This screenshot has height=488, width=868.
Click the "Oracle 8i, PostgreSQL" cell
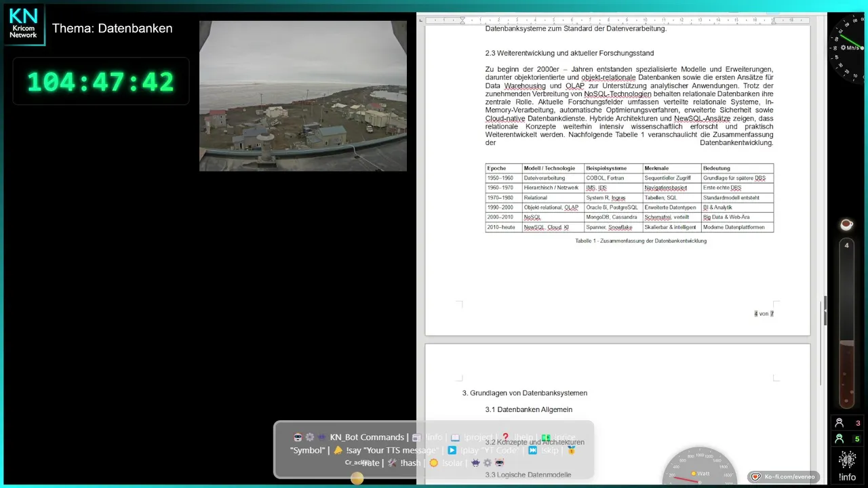pyautogui.click(x=612, y=207)
